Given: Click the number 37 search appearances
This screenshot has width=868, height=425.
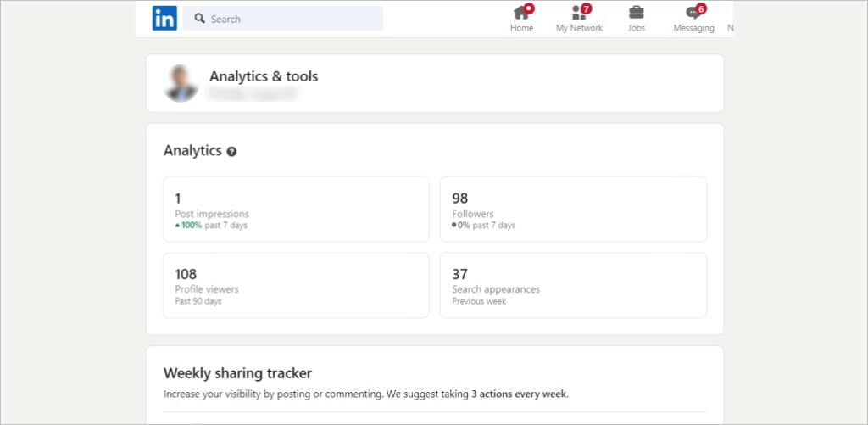Looking at the screenshot, I should click(459, 274).
